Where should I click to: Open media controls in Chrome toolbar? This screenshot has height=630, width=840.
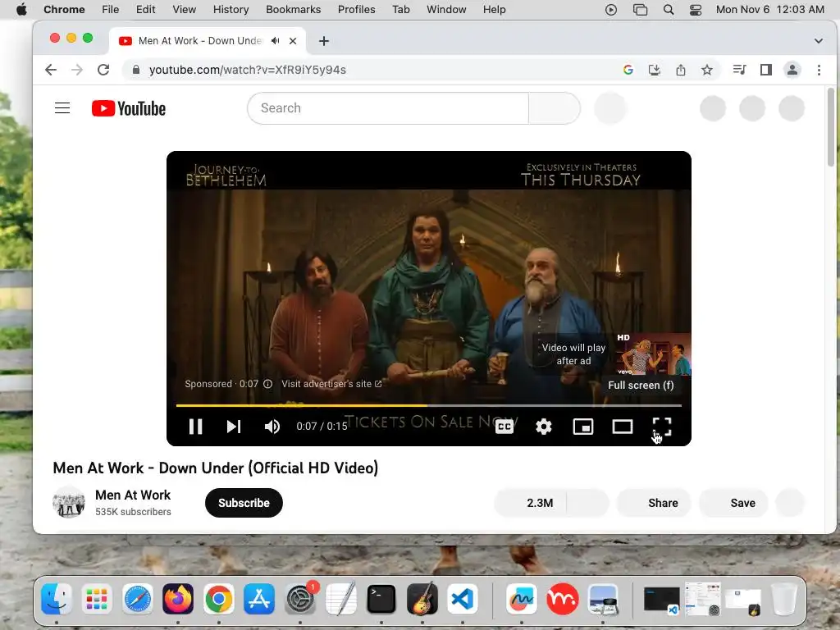[x=739, y=70]
